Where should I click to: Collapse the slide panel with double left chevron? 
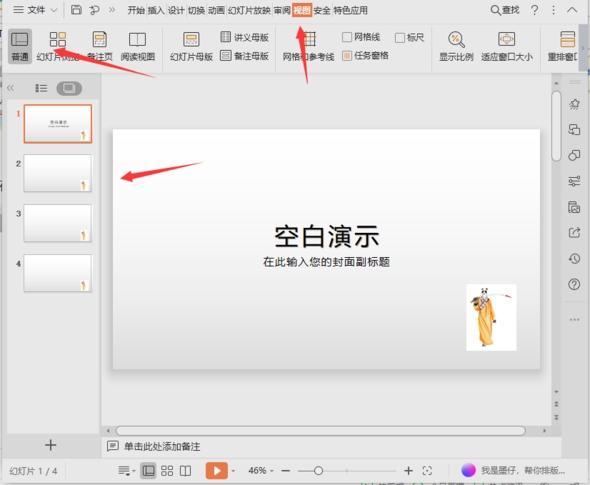pyautogui.click(x=10, y=88)
